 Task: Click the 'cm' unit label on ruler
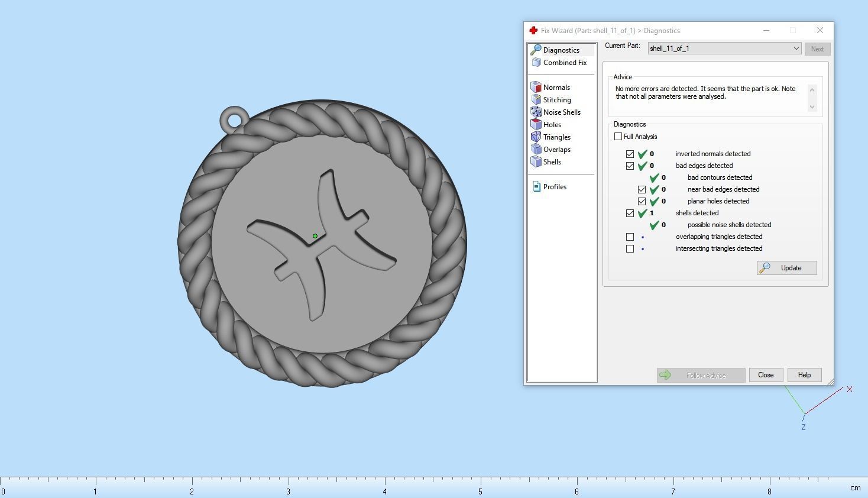pos(855,488)
